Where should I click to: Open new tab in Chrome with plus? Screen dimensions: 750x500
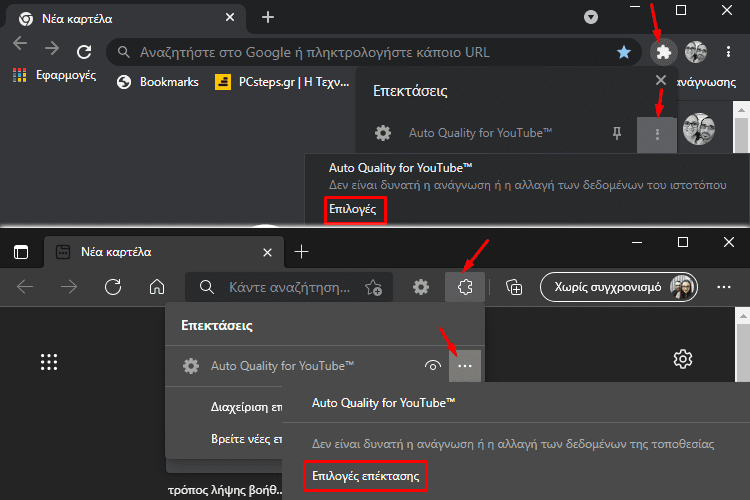[268, 18]
